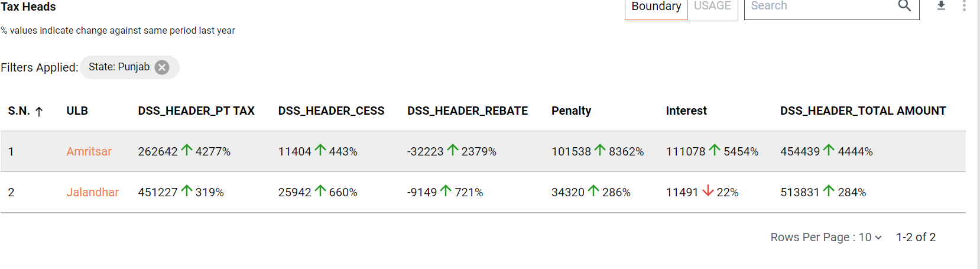Click the search magnifier icon
The width and height of the screenshot is (980, 269).
tap(904, 6)
